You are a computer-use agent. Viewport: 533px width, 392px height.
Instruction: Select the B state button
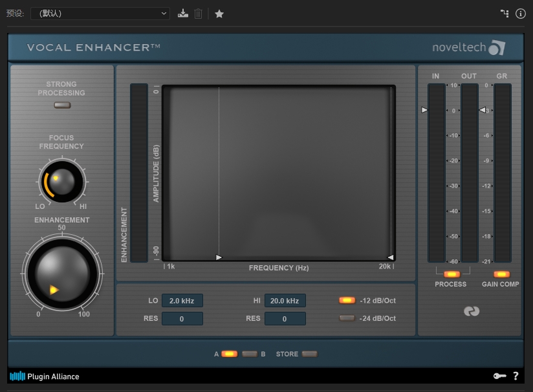point(250,354)
